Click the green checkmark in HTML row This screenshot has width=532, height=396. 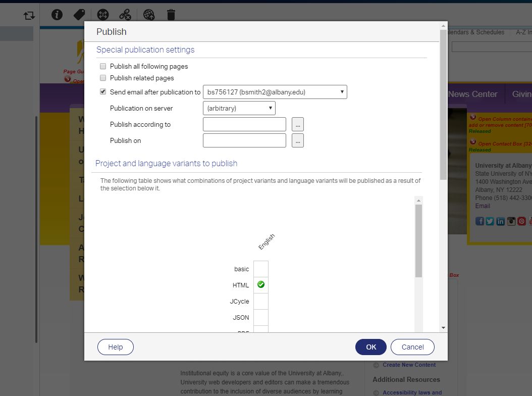tap(261, 285)
